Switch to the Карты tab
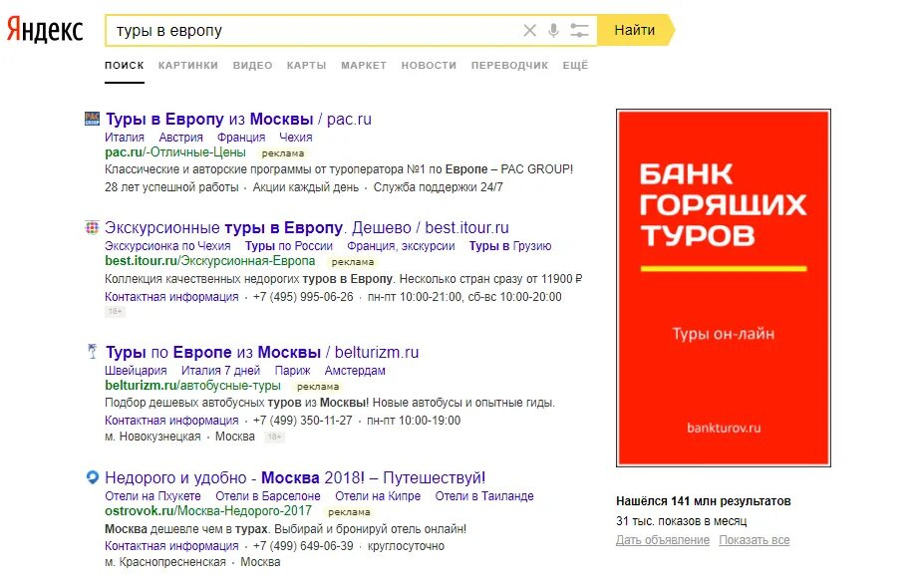Viewport: 914px width, 588px height. pos(307,65)
